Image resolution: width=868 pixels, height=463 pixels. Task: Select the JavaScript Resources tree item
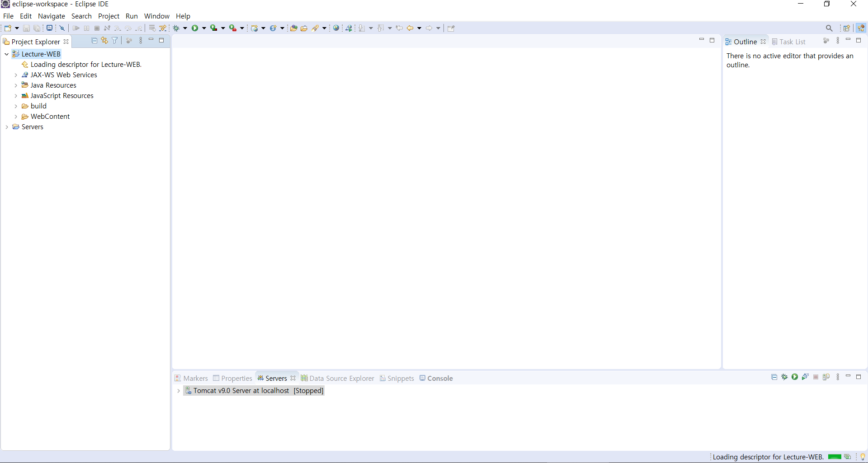point(57,96)
